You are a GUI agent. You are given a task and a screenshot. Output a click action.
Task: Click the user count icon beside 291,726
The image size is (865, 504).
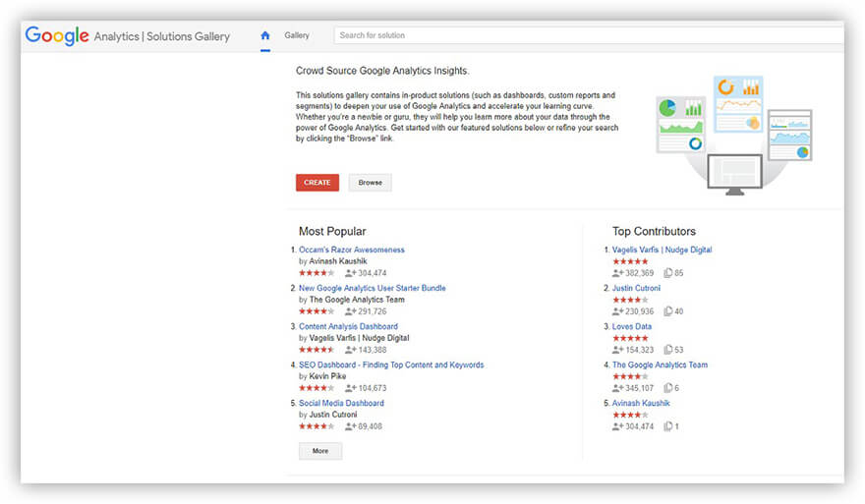(x=351, y=311)
